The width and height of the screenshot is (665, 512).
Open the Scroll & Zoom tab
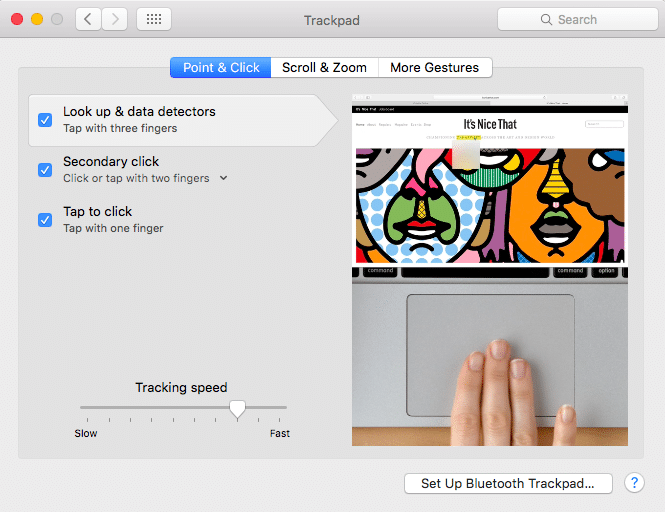pos(324,67)
